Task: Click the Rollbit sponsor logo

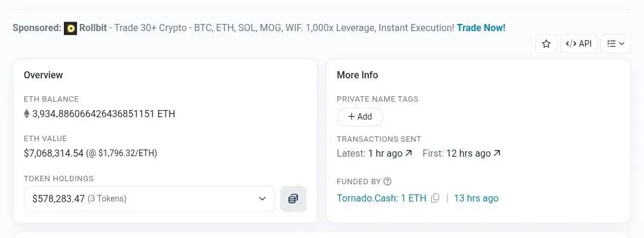Action: click(70, 28)
